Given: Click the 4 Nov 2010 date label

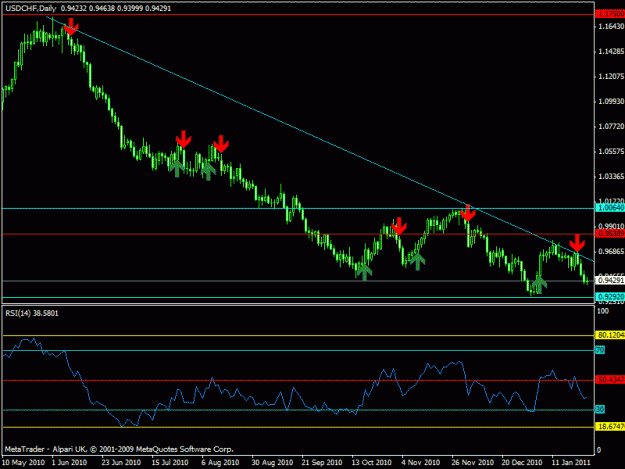Looking at the screenshot, I should pos(421,463).
